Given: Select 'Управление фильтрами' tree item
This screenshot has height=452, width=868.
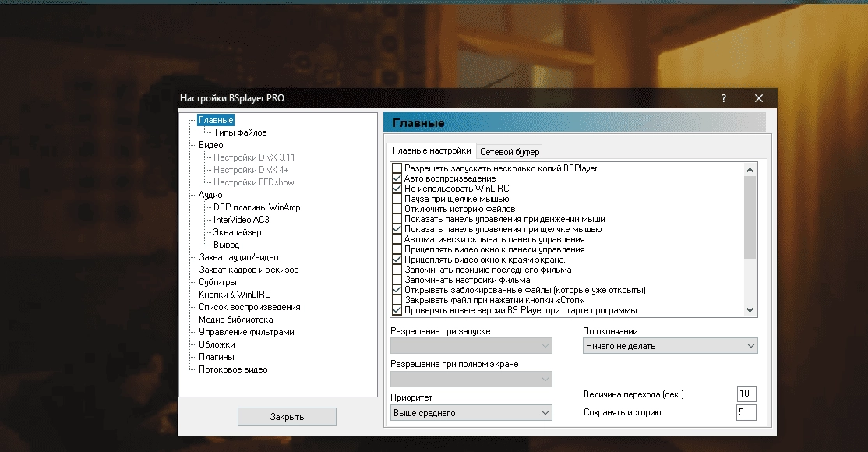Looking at the screenshot, I should pos(246,332).
